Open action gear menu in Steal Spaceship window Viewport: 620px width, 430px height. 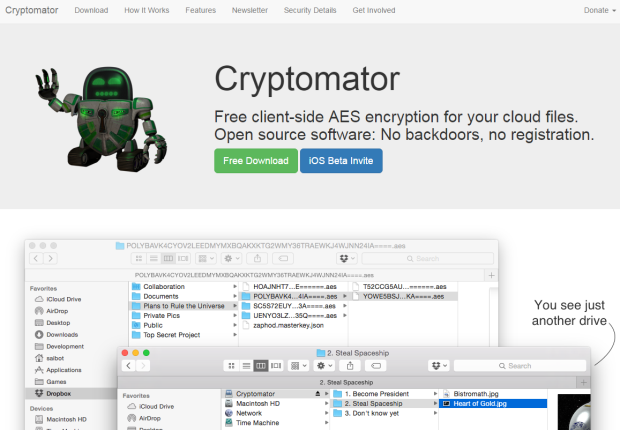coord(325,366)
